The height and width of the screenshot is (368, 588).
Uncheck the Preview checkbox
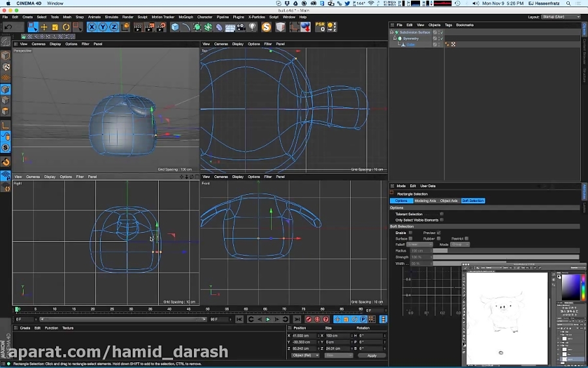pyautogui.click(x=438, y=233)
